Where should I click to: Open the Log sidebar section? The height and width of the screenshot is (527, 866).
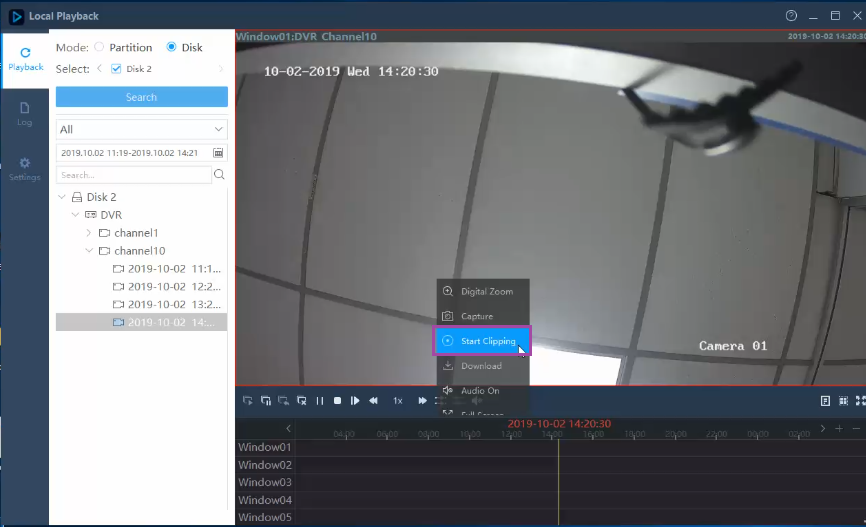24,114
